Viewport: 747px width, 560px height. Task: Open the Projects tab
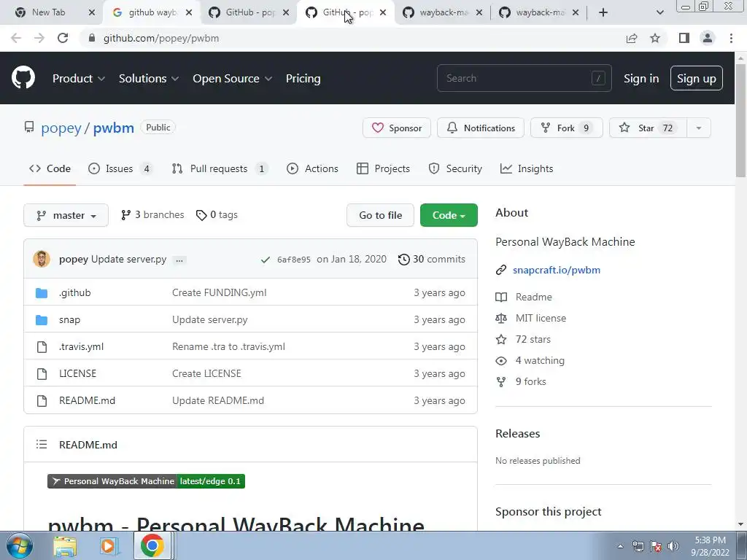(x=383, y=168)
